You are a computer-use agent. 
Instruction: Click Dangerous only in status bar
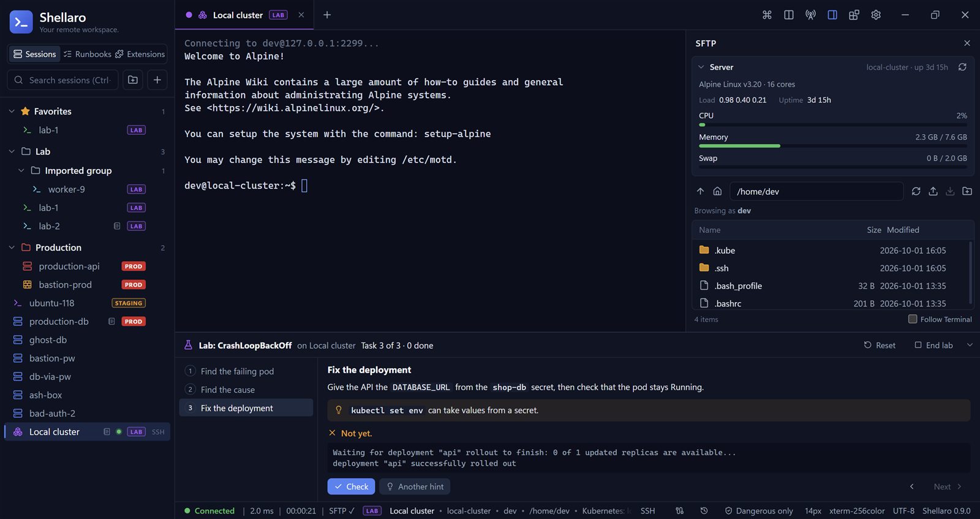759,510
